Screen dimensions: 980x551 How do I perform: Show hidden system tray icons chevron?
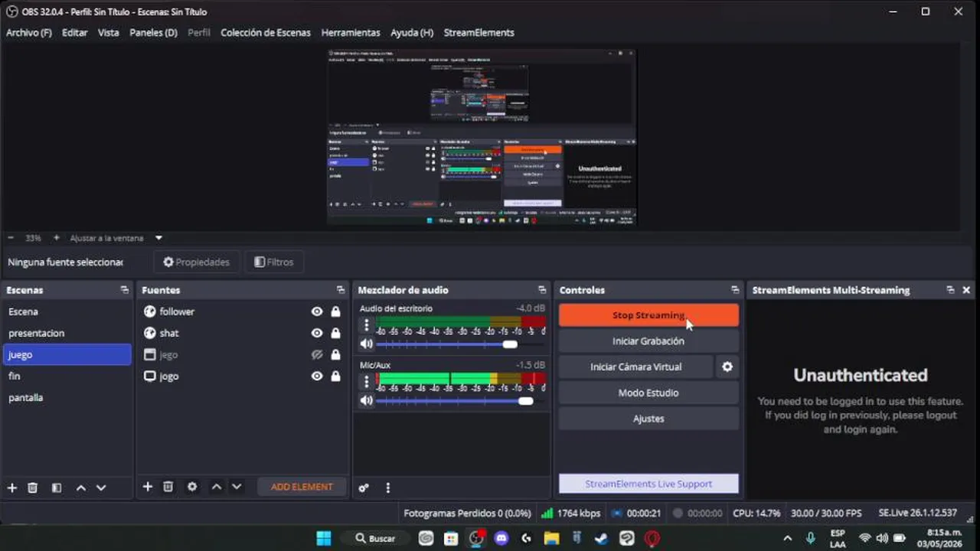787,538
